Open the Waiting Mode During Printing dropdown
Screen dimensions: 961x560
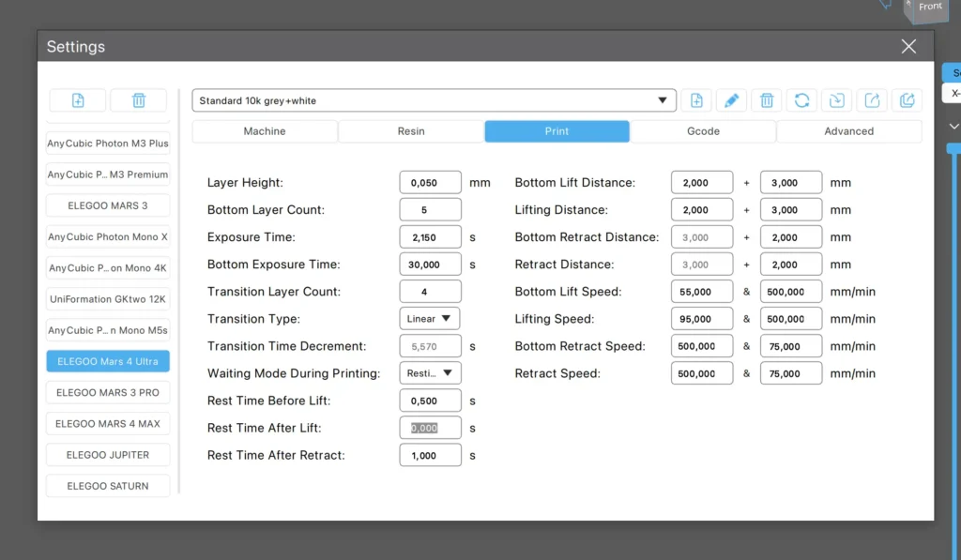point(430,373)
